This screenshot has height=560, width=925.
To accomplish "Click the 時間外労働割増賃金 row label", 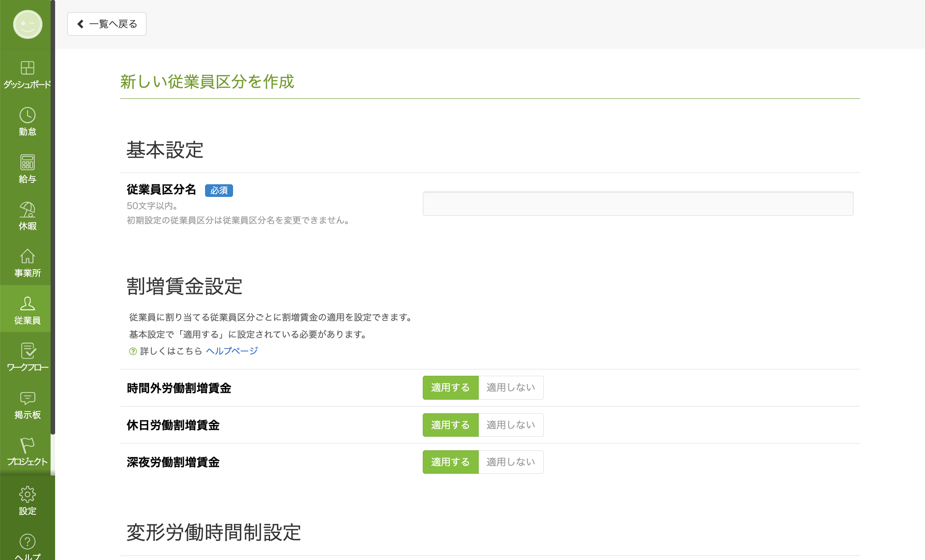I will click(179, 388).
